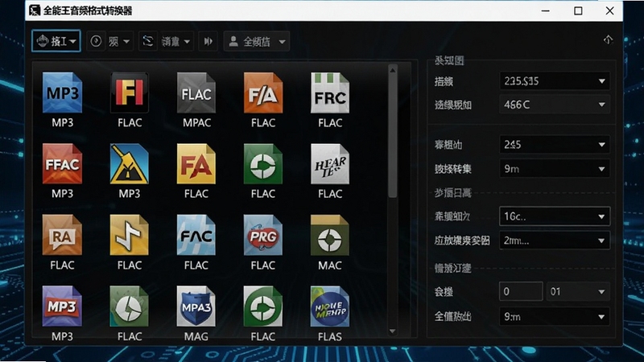This screenshot has height=362, width=644.
Task: Select the yellow triangle MP3 icon
Action: [130, 164]
